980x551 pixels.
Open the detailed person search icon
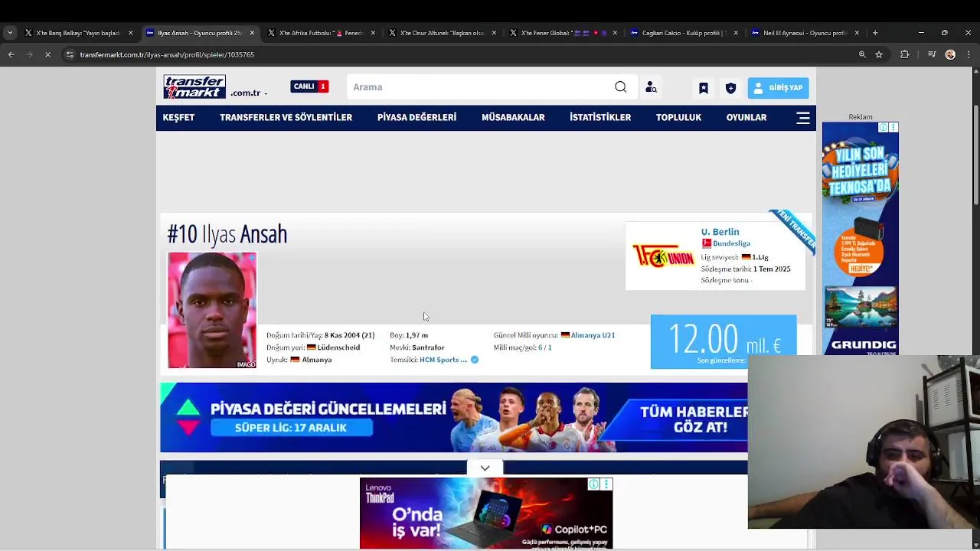[x=651, y=87]
